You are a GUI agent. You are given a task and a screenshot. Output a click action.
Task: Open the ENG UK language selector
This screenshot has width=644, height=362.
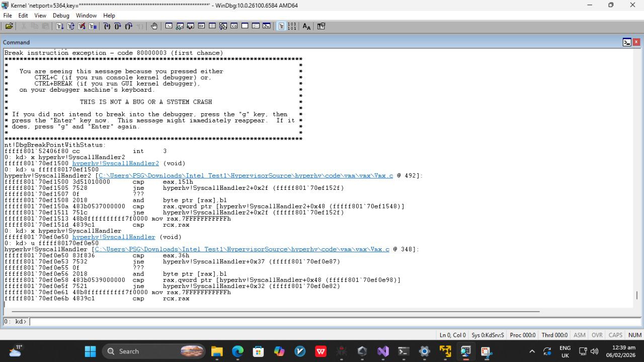(x=565, y=351)
